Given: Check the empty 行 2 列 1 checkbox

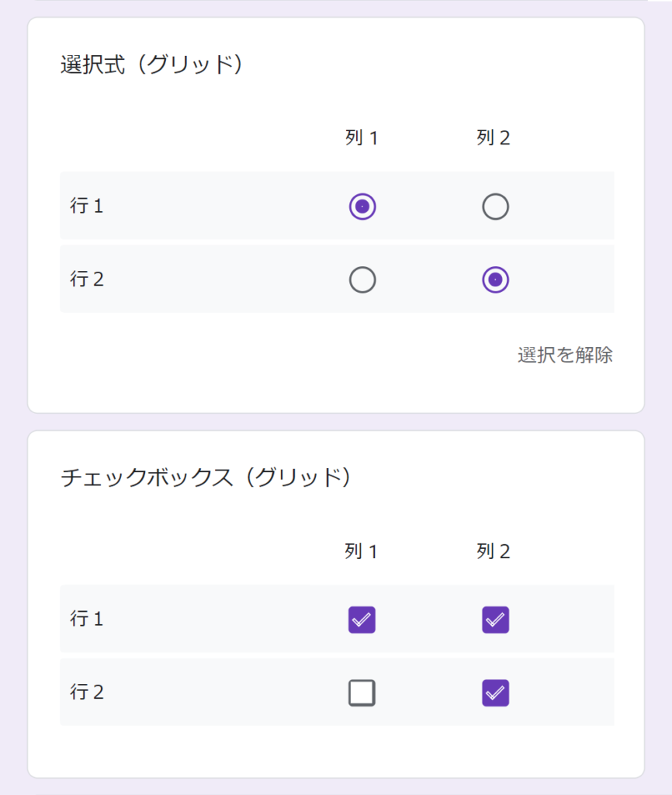Looking at the screenshot, I should [362, 693].
